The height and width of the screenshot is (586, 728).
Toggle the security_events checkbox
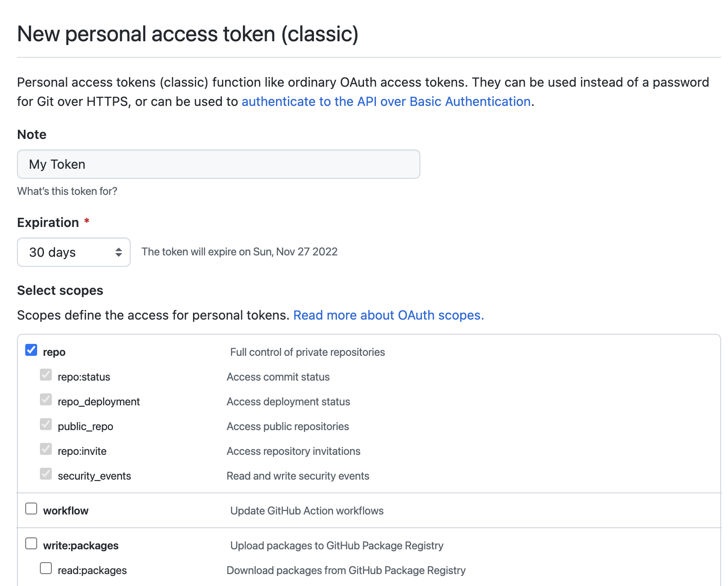(46, 474)
